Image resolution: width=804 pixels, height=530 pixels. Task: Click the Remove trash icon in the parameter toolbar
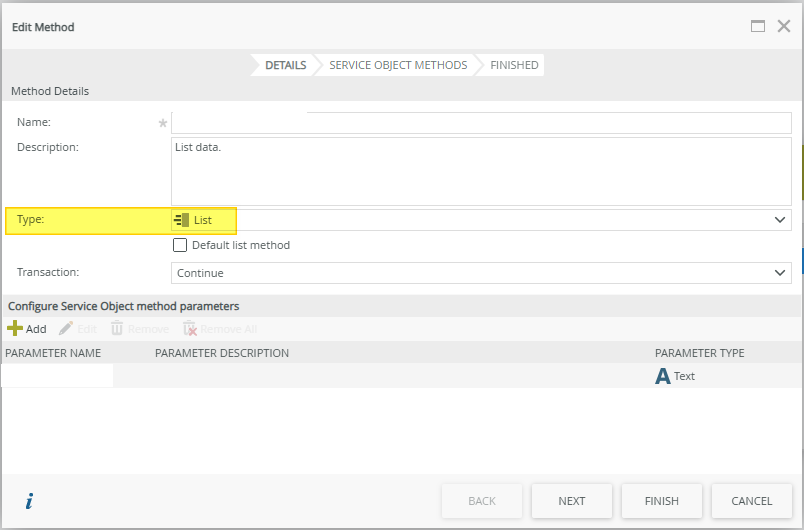[x=117, y=328]
